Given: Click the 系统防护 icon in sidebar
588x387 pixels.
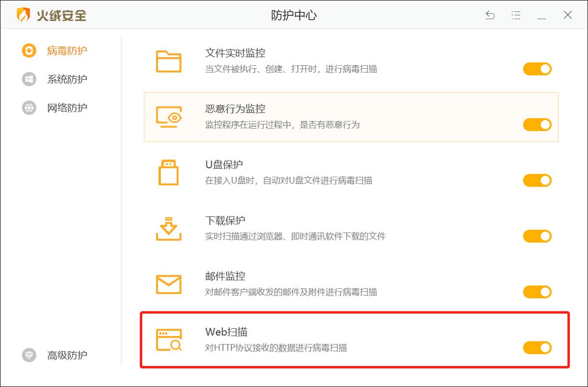Looking at the screenshot, I should pyautogui.click(x=28, y=79).
